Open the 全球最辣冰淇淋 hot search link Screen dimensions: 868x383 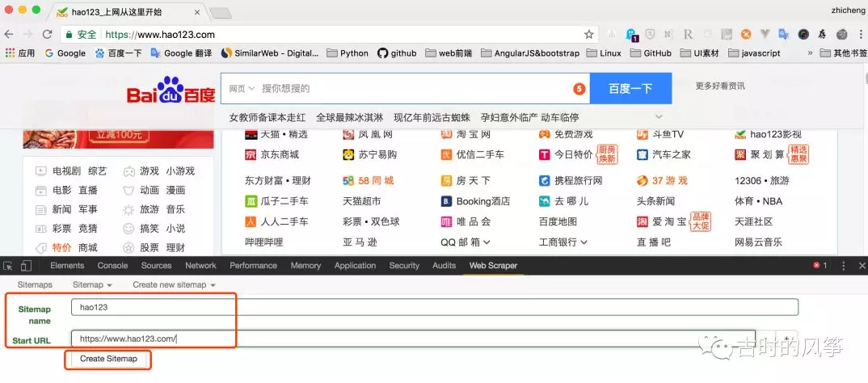349,117
